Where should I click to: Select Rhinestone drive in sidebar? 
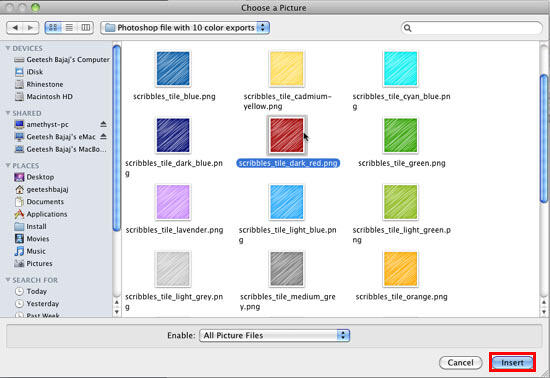[x=39, y=84]
